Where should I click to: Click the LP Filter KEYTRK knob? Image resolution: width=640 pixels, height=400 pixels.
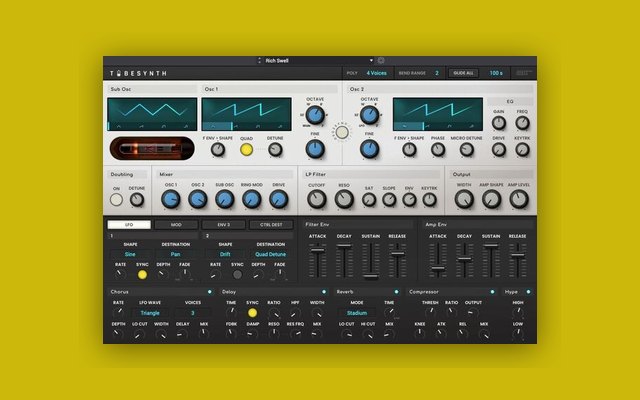coord(429,200)
